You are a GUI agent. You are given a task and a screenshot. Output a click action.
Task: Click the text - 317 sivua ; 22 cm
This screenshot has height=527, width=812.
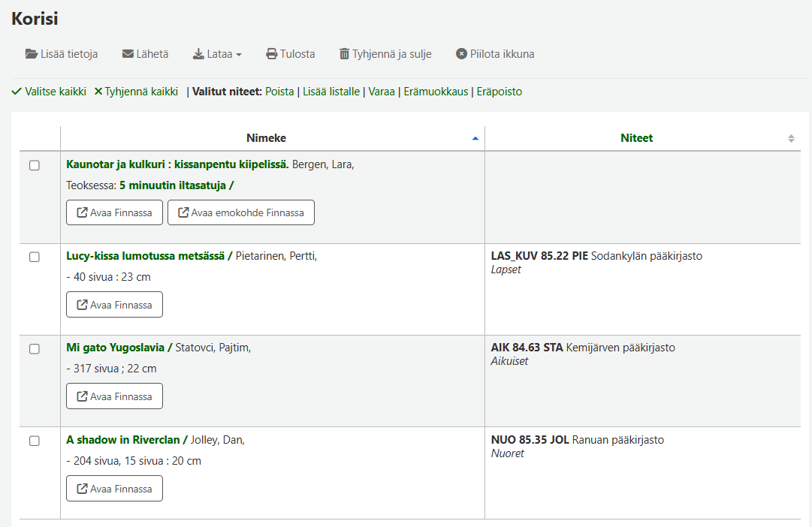coord(111,369)
